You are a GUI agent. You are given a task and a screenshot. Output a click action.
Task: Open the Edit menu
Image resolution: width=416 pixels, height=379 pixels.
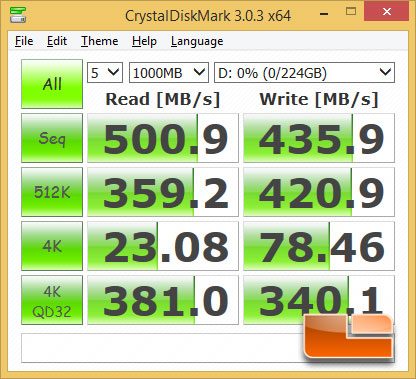coord(57,41)
